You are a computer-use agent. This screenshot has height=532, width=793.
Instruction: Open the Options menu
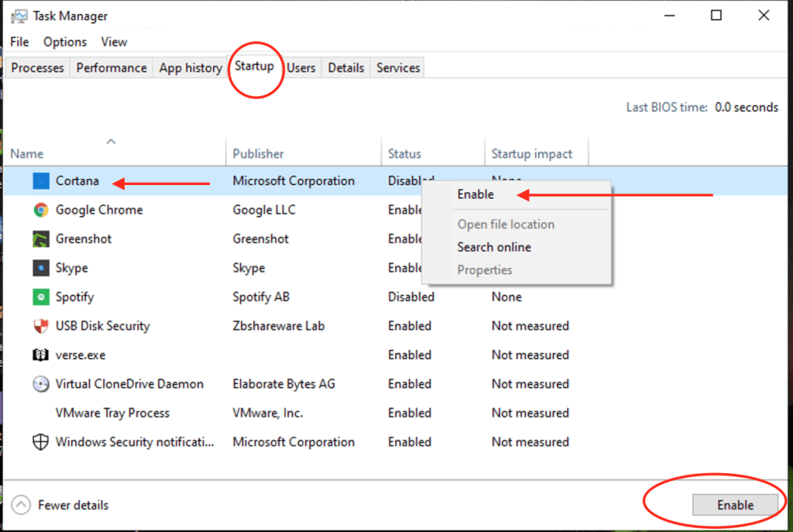(65, 42)
